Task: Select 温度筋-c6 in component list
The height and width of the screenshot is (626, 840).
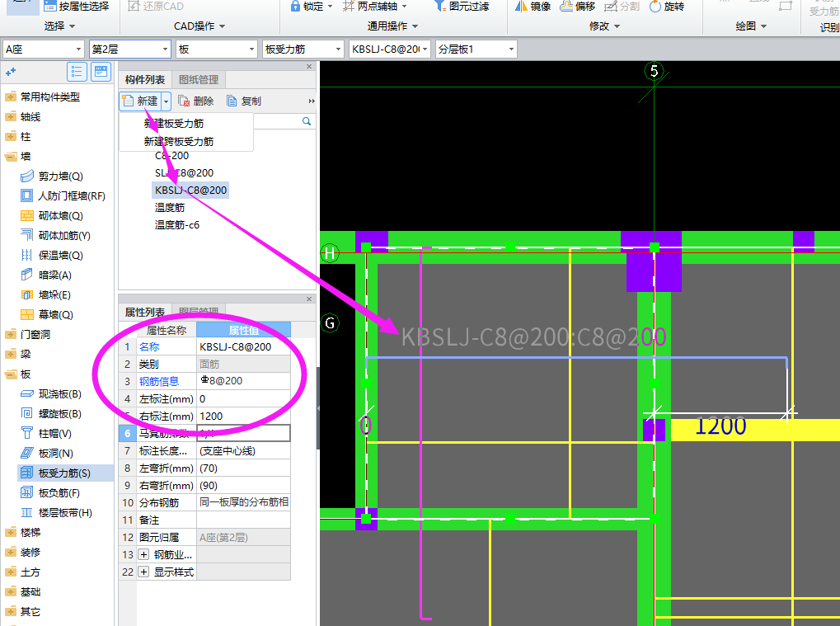Action: point(176,225)
